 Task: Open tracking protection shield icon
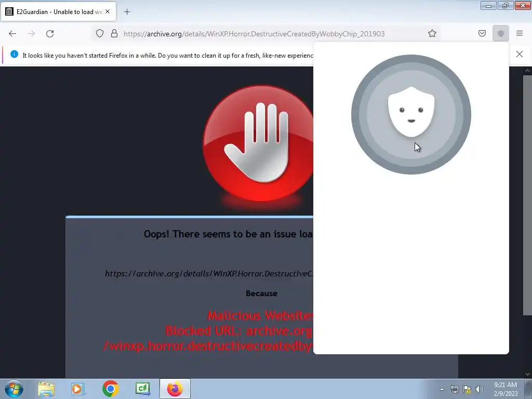point(99,34)
